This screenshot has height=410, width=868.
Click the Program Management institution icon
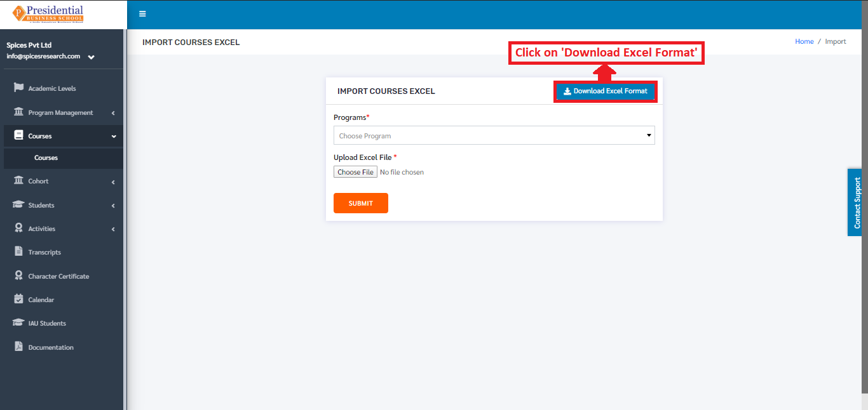(x=18, y=112)
